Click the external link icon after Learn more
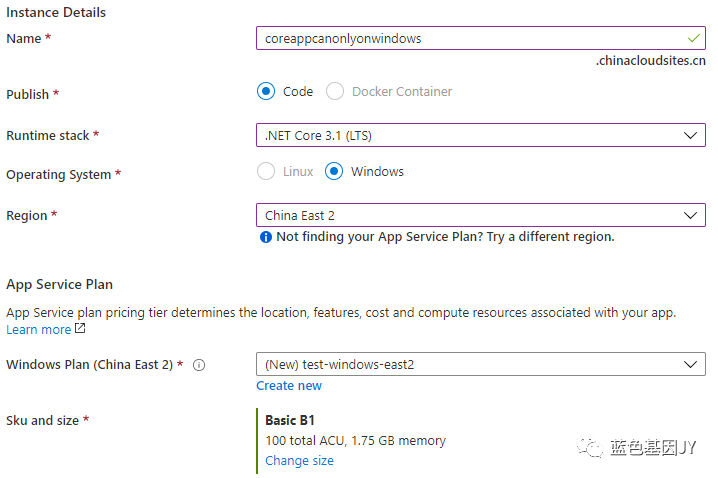 click(x=80, y=329)
